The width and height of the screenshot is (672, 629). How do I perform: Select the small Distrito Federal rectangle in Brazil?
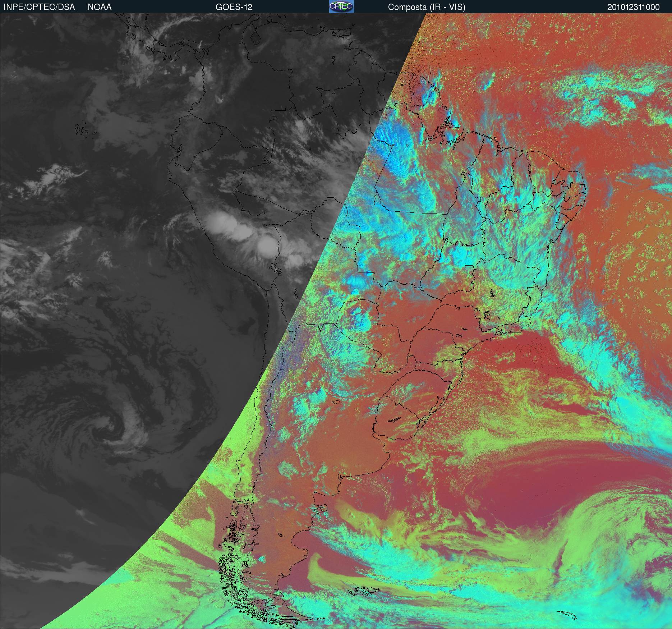click(x=469, y=267)
